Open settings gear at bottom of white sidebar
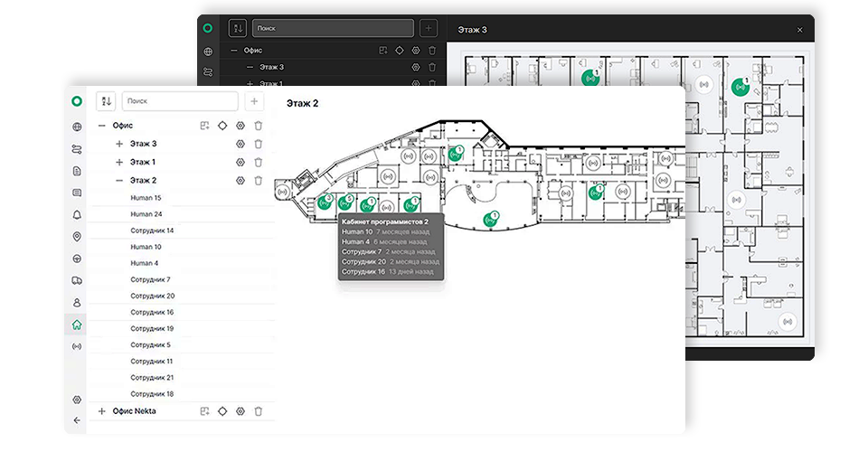Viewport: 868px width, 452px height. pos(77,400)
